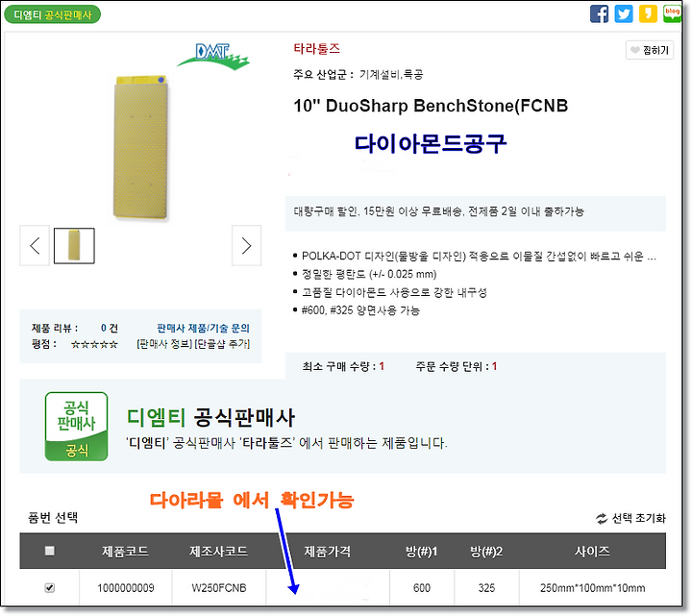Click the 제조사코드 column header
Image resolution: width=692 pixels, height=616 pixels.
pyautogui.click(x=219, y=552)
